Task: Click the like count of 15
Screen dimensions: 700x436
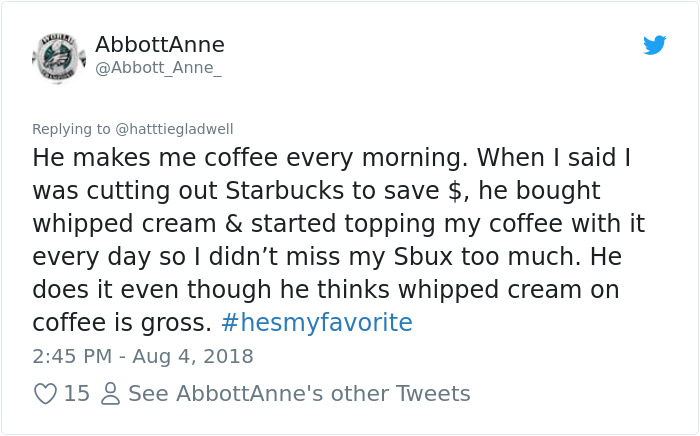Action: 76,394
